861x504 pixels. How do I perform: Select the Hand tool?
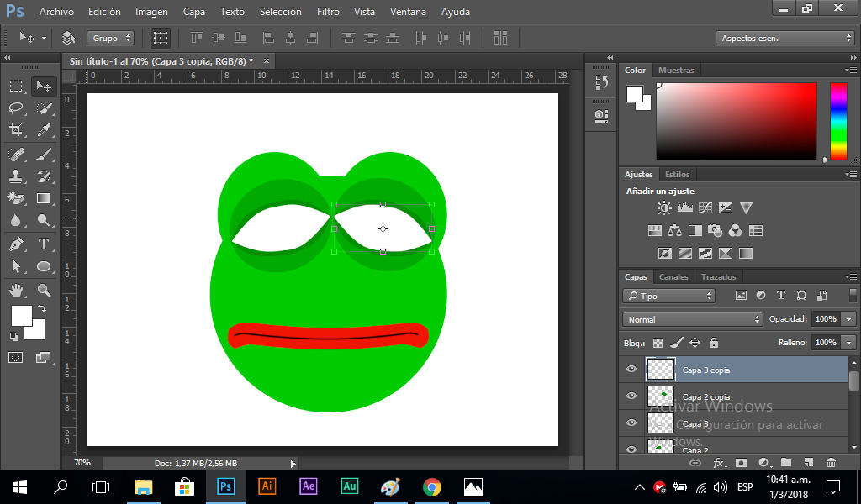click(x=16, y=290)
